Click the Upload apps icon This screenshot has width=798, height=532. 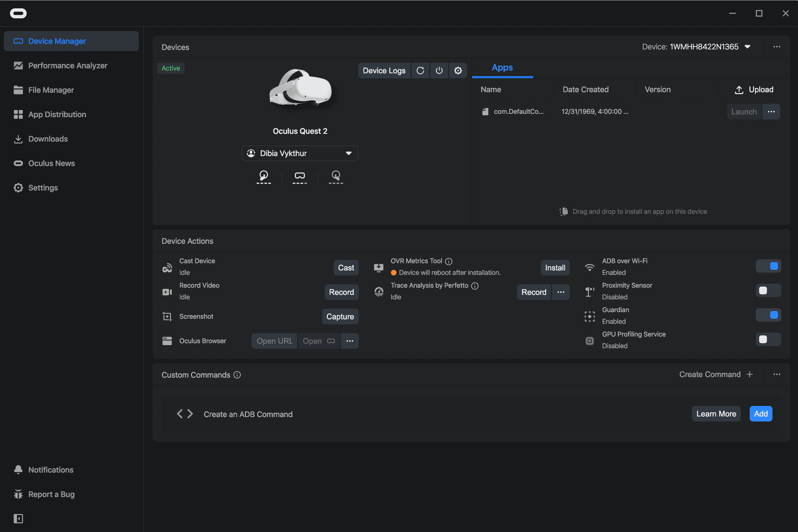739,90
